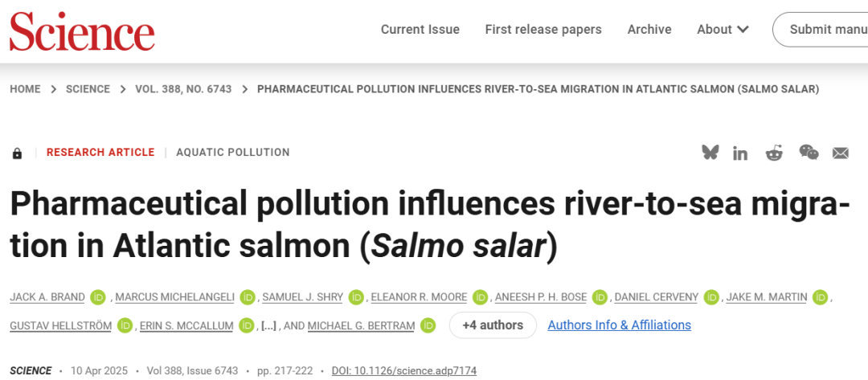Share article on Reddit icon
Image resolution: width=868 pixels, height=380 pixels.
pyautogui.click(x=774, y=153)
